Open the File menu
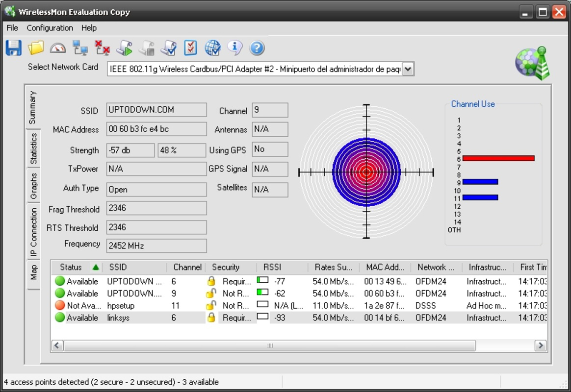The image size is (571, 392). 12,28
